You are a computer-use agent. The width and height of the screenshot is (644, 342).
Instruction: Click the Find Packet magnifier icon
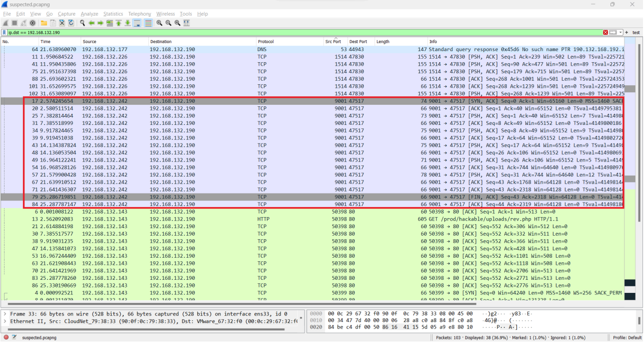click(x=83, y=23)
